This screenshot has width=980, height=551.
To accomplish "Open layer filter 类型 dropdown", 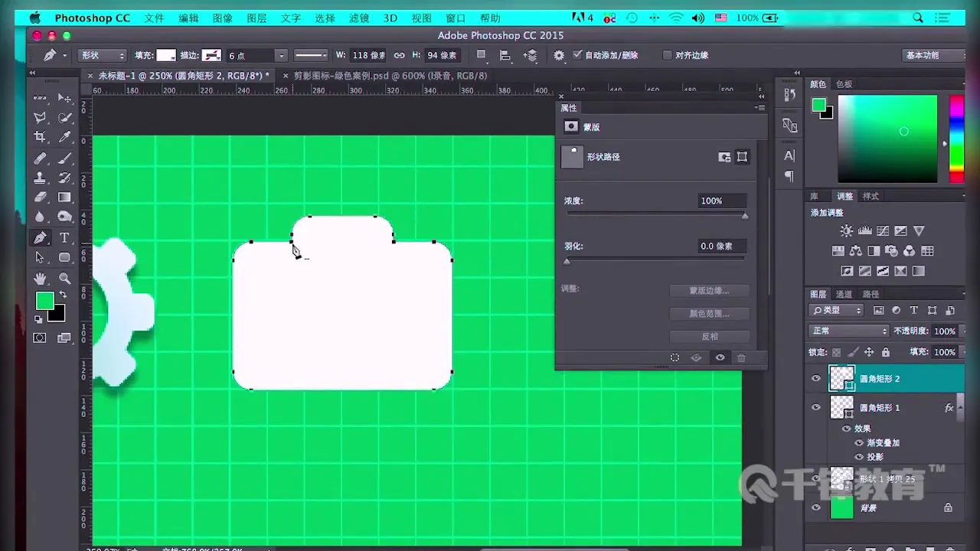I will (836, 310).
